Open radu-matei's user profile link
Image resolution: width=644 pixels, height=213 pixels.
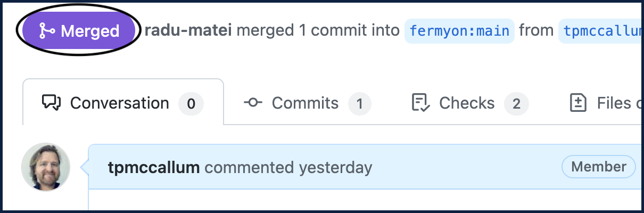(x=188, y=30)
